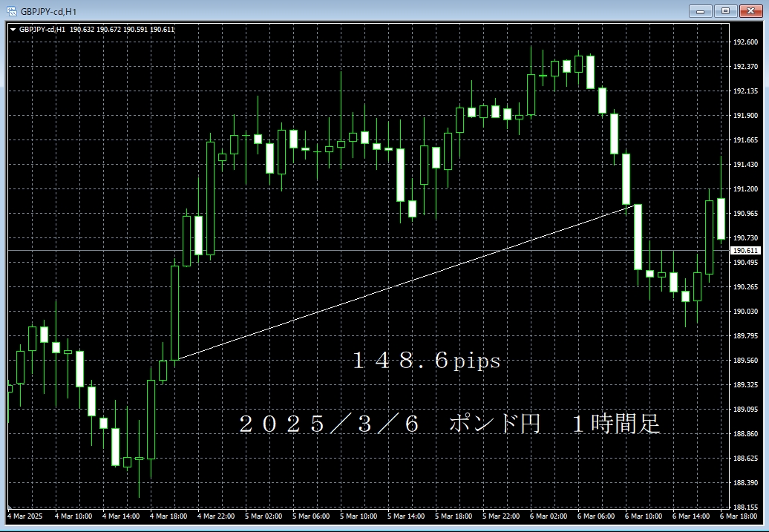
Task: Click the 192.370 price scale label
Action: (745, 67)
